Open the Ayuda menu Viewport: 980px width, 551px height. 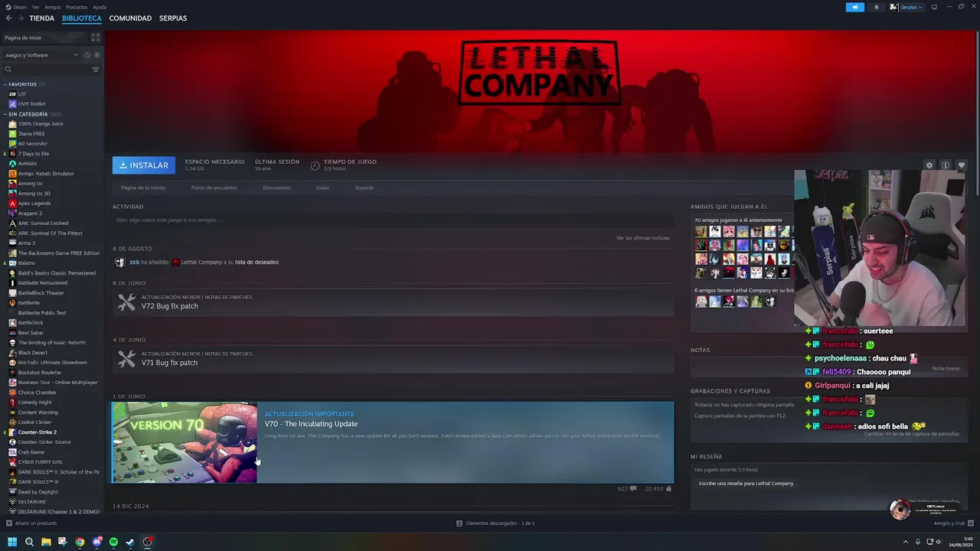[x=100, y=7]
